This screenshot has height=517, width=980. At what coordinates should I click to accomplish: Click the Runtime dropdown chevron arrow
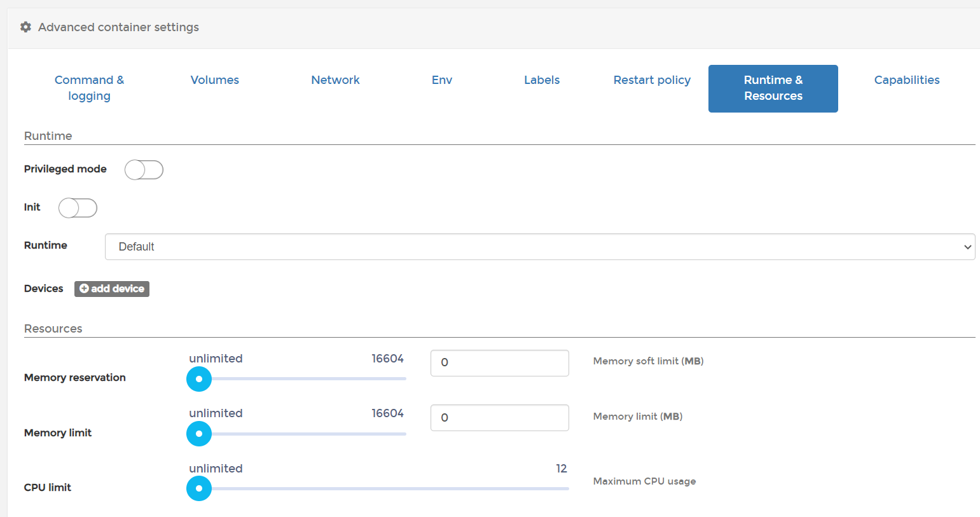(967, 247)
